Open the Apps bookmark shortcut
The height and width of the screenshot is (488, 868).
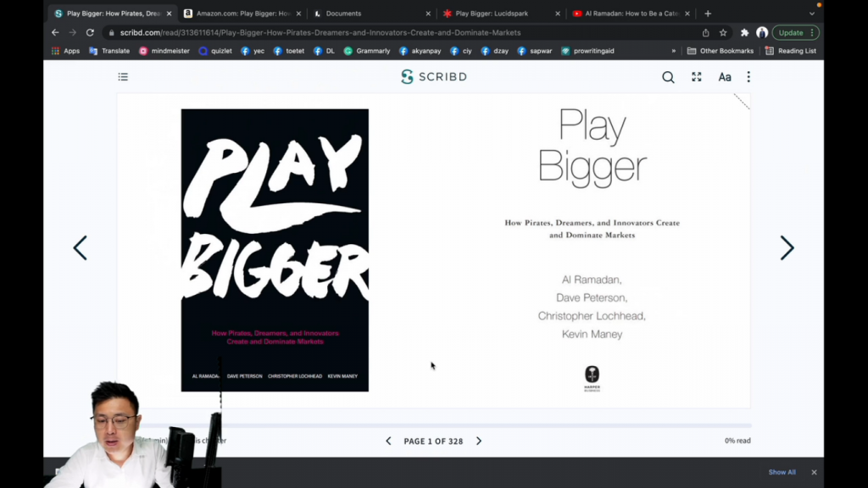[66, 51]
